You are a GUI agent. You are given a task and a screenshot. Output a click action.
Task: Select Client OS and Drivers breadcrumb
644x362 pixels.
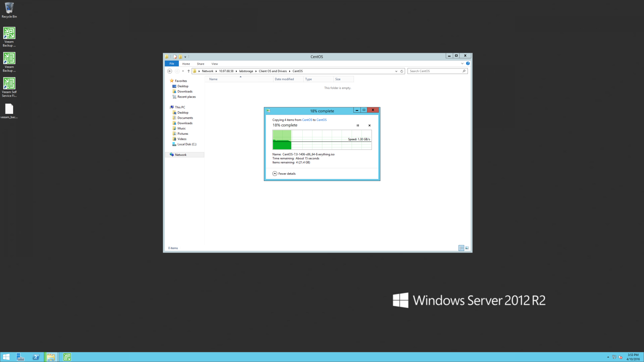click(273, 71)
